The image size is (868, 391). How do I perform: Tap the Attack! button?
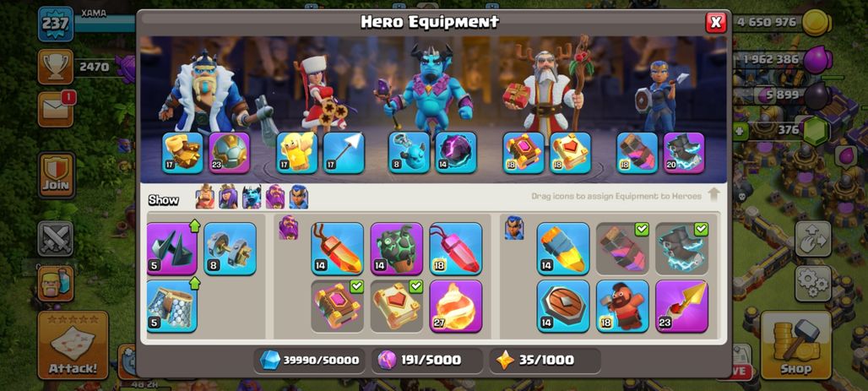coord(73,345)
